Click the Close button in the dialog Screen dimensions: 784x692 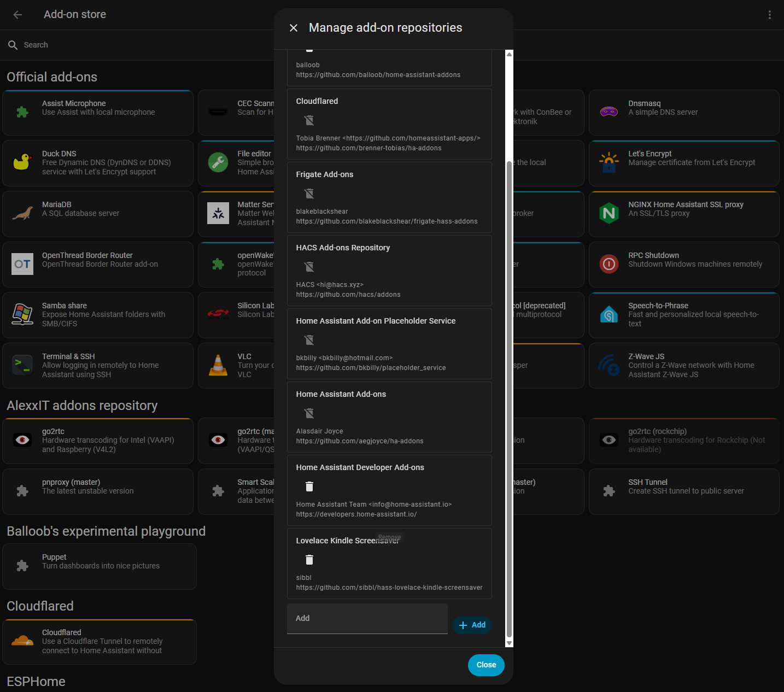click(x=486, y=665)
